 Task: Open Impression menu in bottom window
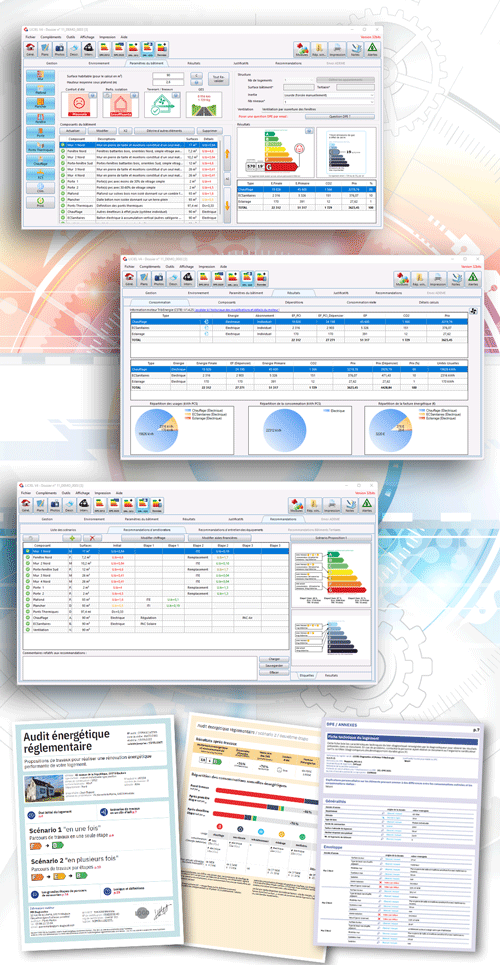[x=103, y=493]
